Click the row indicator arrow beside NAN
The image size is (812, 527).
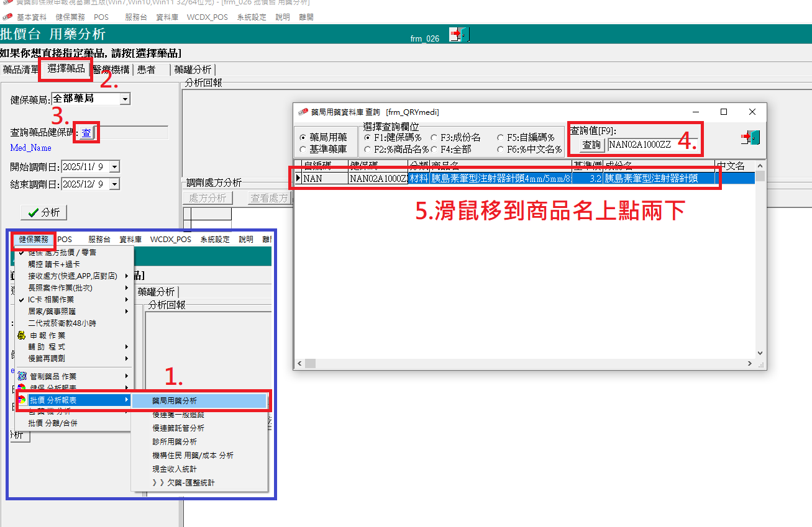tap(298, 178)
